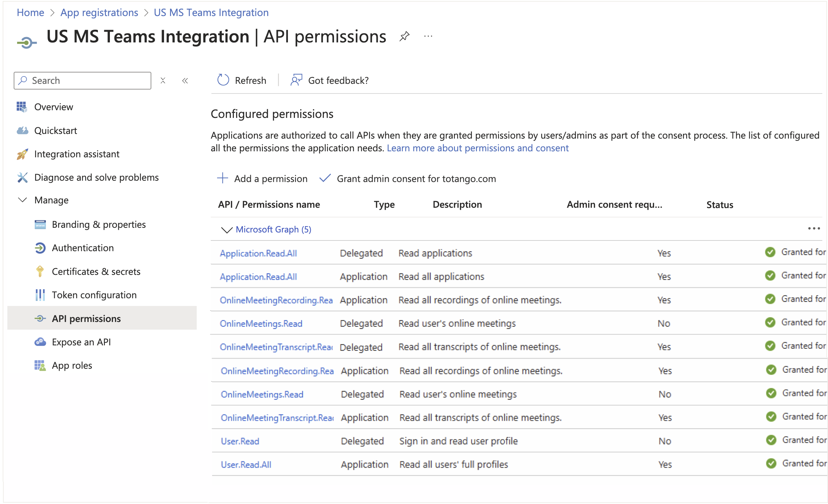
Task: Click the Authentication arrow icon
Action: click(x=40, y=248)
